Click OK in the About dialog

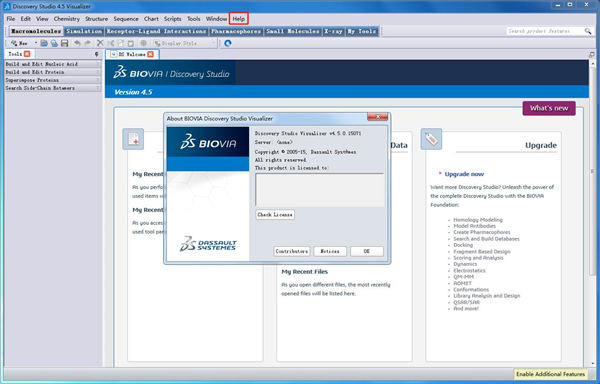point(367,251)
